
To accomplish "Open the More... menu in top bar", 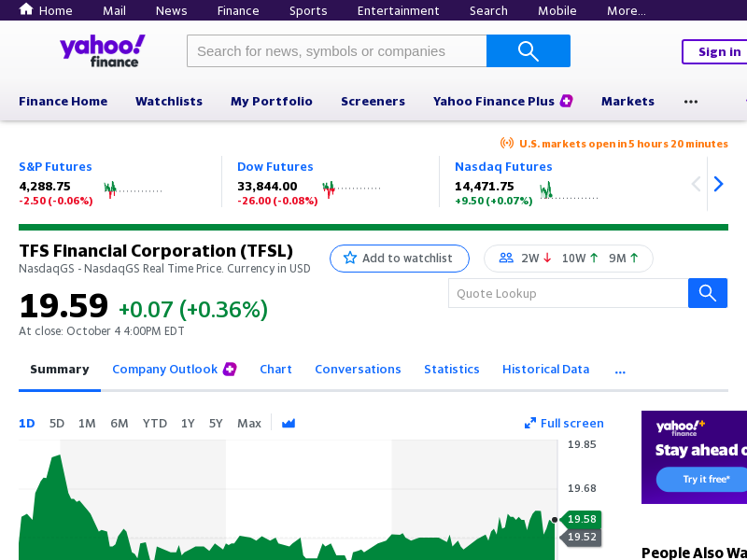I will pos(626,10).
